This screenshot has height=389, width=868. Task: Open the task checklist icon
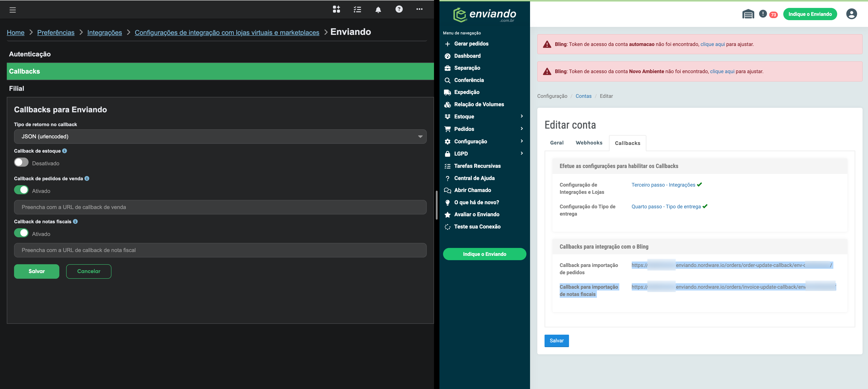click(x=357, y=10)
